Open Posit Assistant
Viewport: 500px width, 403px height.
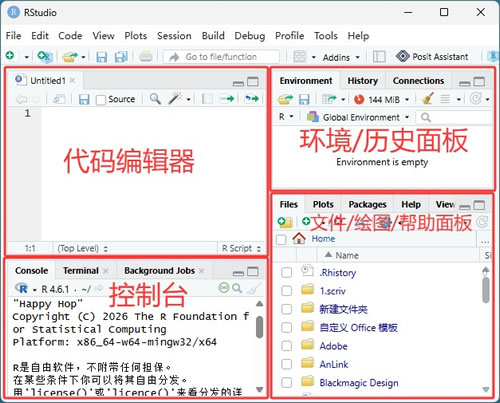coord(432,57)
